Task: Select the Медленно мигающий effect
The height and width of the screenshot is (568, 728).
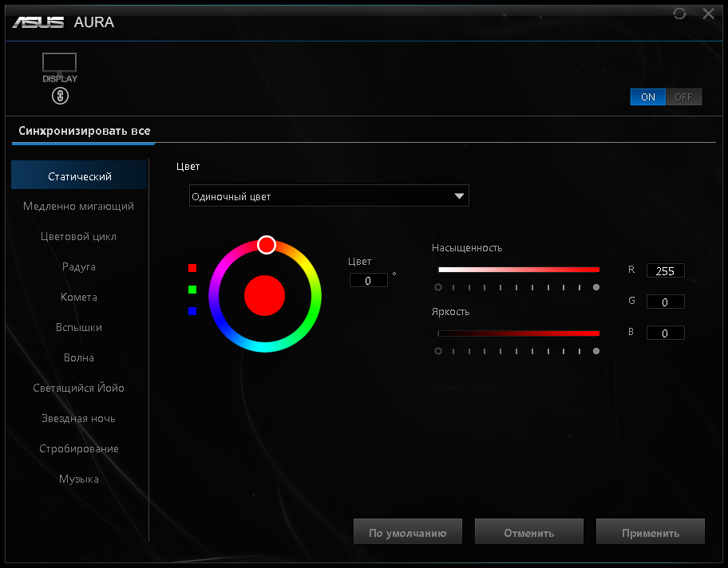Action: tap(78, 206)
